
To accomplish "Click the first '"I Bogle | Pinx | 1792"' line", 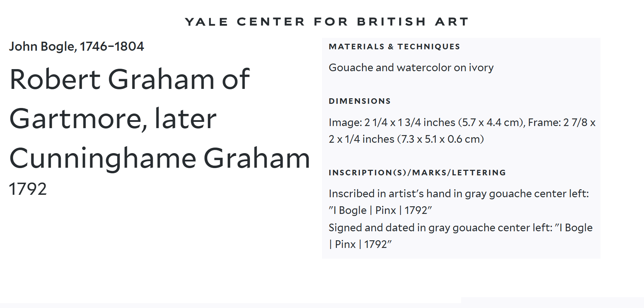I will click(x=380, y=210).
